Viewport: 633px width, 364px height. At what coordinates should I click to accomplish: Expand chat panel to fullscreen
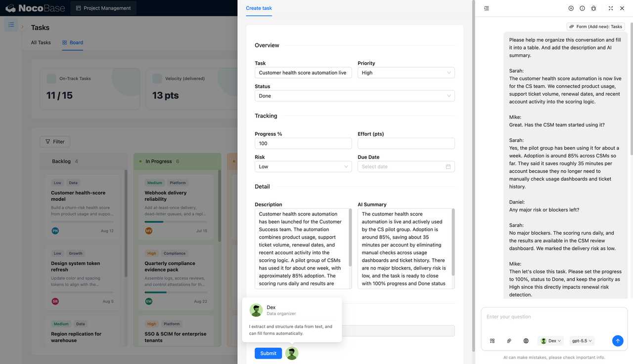point(611,8)
